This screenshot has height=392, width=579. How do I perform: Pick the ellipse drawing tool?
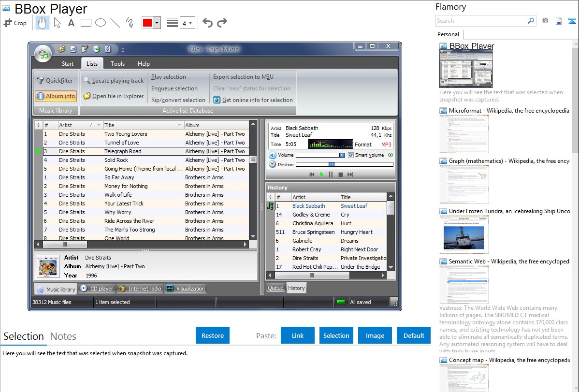(x=101, y=23)
